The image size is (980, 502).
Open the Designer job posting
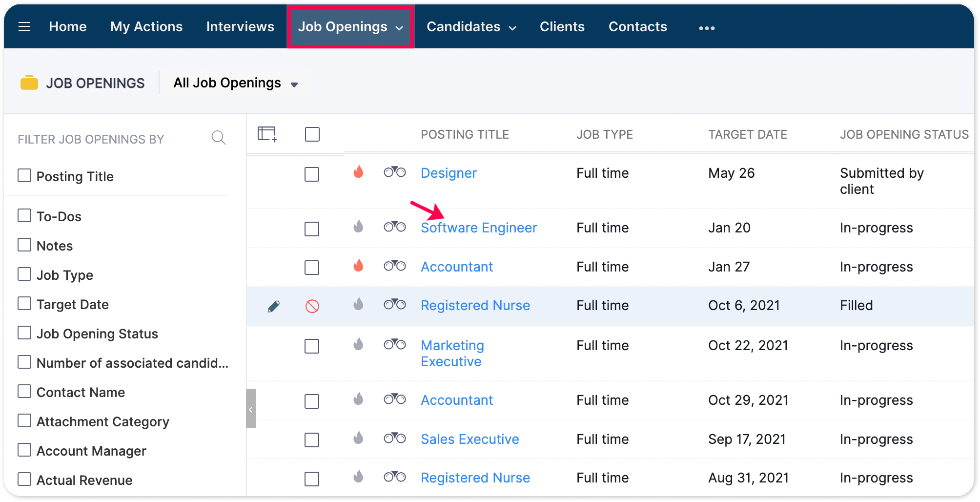pyautogui.click(x=449, y=173)
